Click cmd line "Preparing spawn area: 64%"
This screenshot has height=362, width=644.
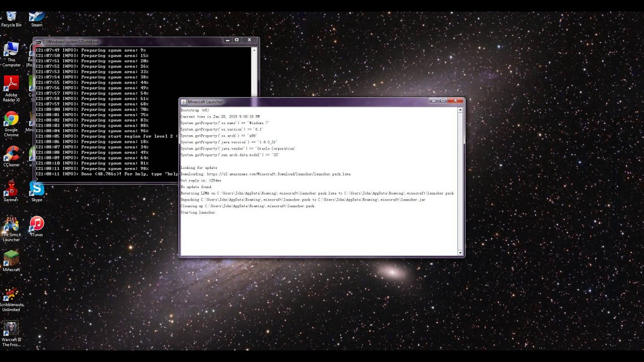tap(92, 158)
